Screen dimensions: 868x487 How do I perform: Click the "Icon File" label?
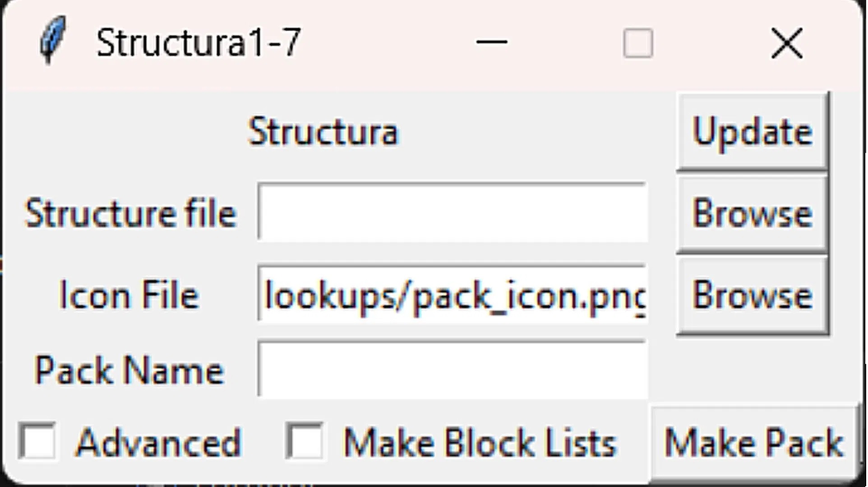[129, 295]
